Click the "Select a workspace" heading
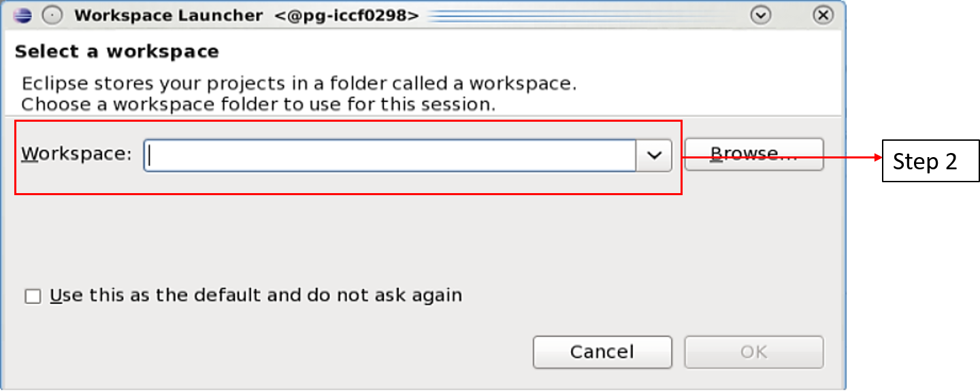980x391 pixels. tap(116, 52)
